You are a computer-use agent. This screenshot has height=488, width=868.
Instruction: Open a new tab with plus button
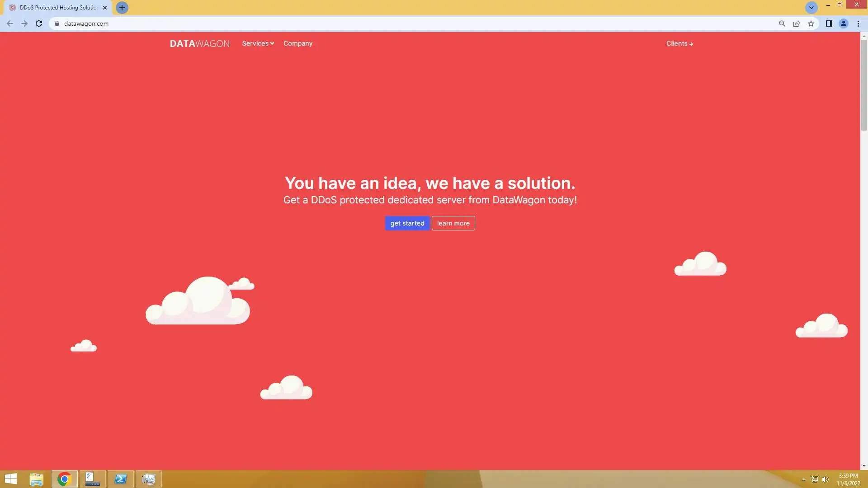point(122,8)
